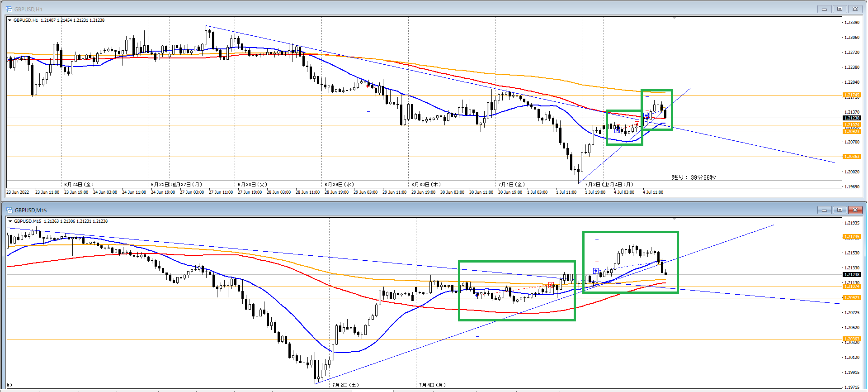This screenshot has height=392, width=868.
Task: Select the GBPUSD,M15 title bar text
Action: 31,210
